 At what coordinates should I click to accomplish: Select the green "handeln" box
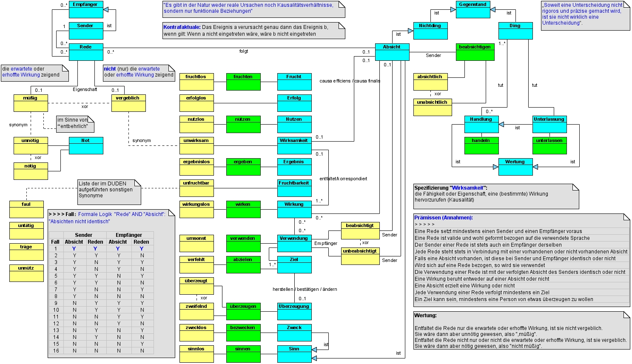pyautogui.click(x=481, y=145)
